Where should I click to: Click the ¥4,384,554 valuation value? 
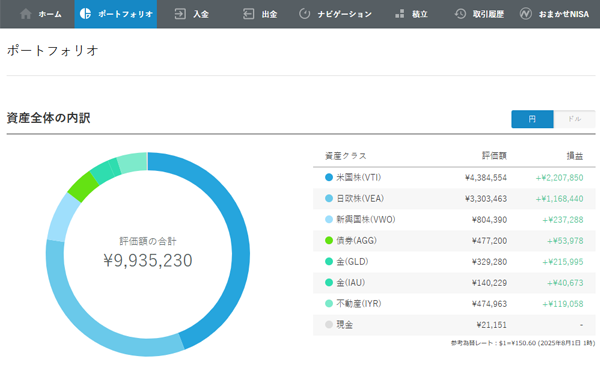pos(486,178)
